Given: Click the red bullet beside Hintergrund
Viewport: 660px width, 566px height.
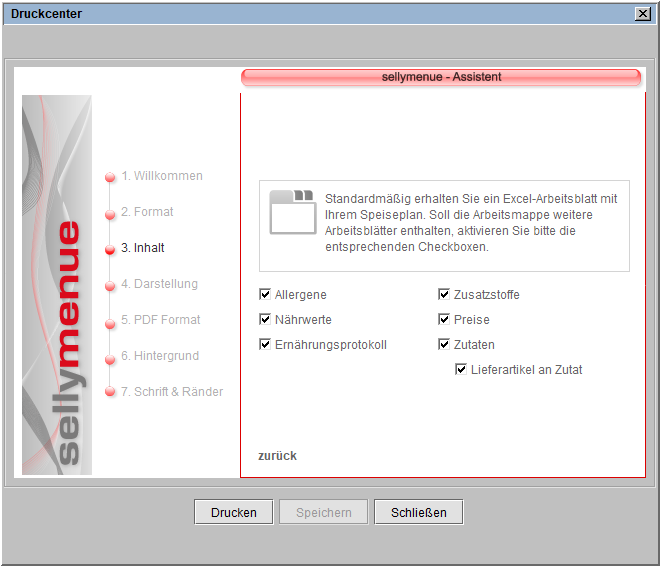Looking at the screenshot, I should 110,359.
